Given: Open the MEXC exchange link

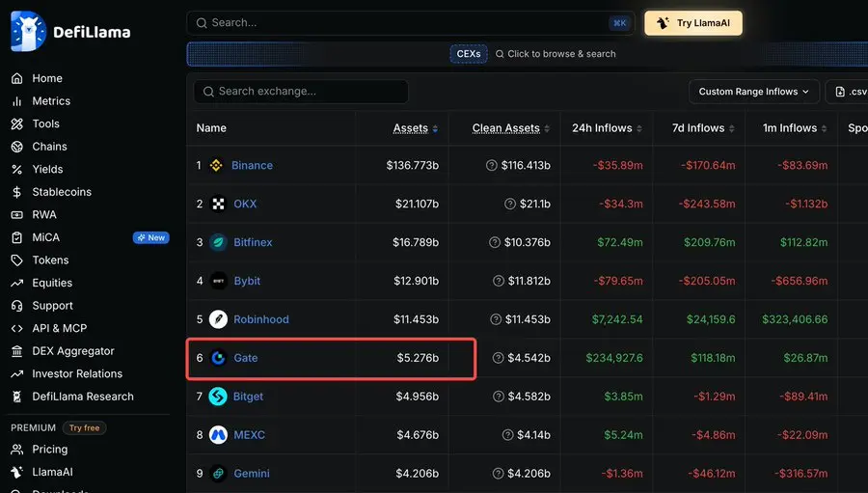Looking at the screenshot, I should [249, 435].
